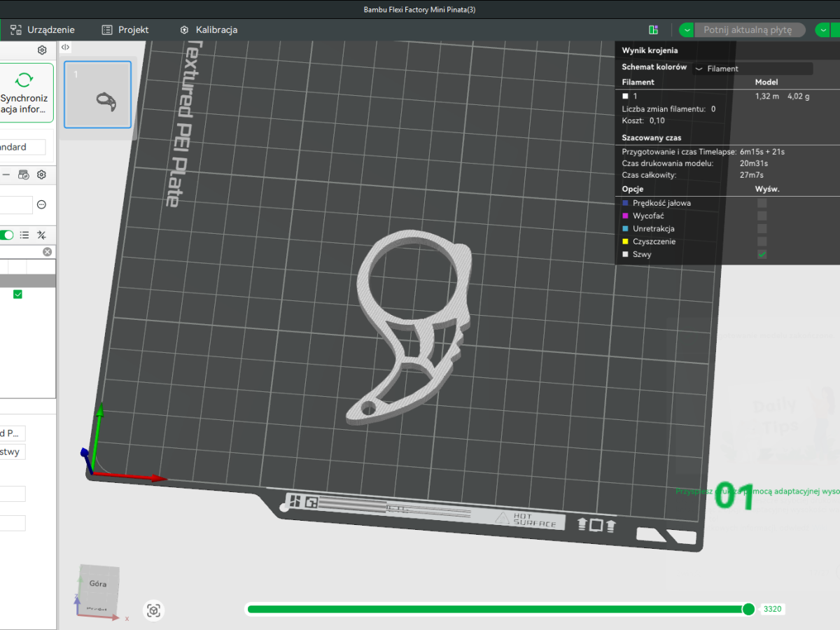Screen dimensions: 840x630
Task: Click the minus remove filament icon
Action: click(6, 174)
